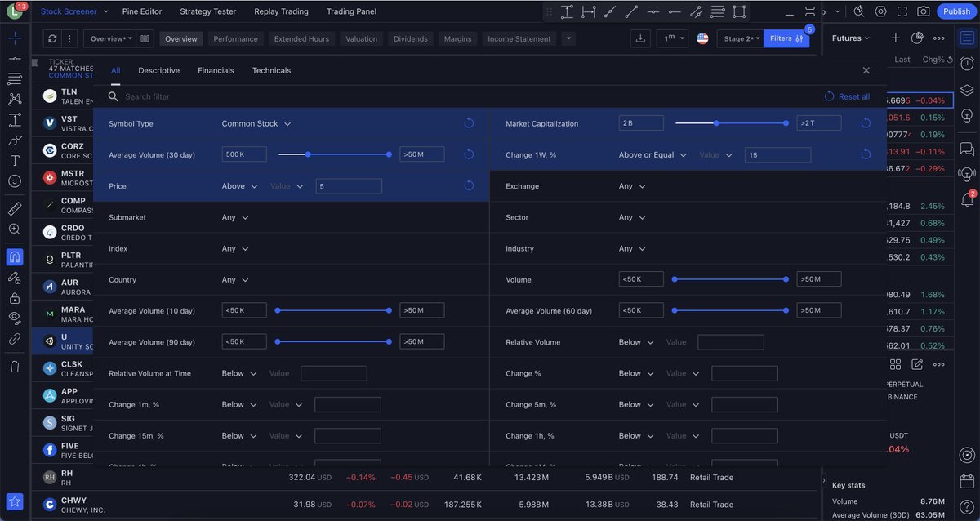
Task: Click the export download screener icon
Action: click(641, 38)
